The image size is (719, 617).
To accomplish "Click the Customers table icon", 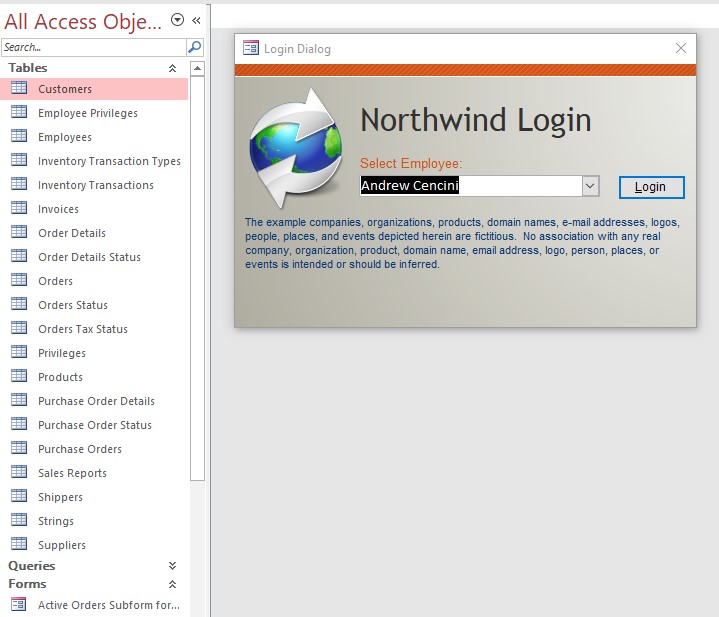I will [x=19, y=88].
